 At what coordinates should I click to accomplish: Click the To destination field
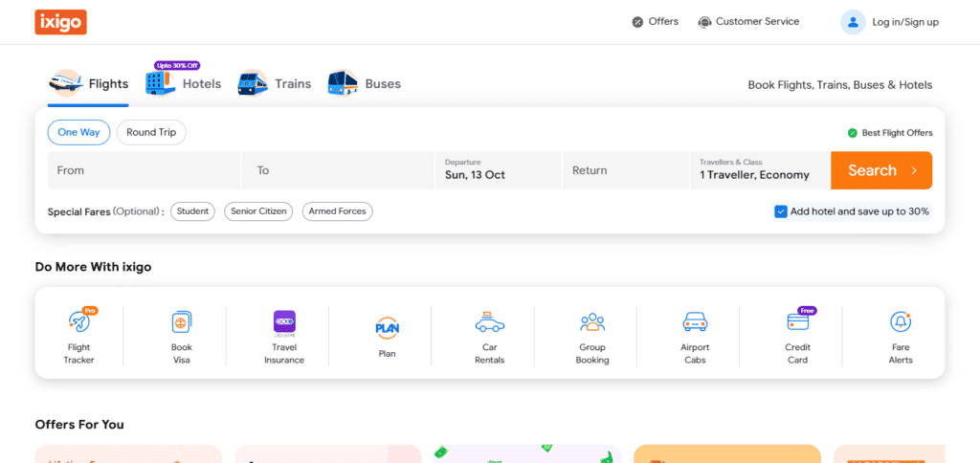338,170
